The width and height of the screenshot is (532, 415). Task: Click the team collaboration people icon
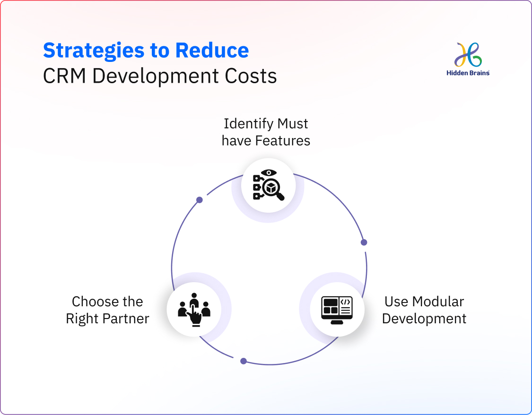click(x=195, y=309)
